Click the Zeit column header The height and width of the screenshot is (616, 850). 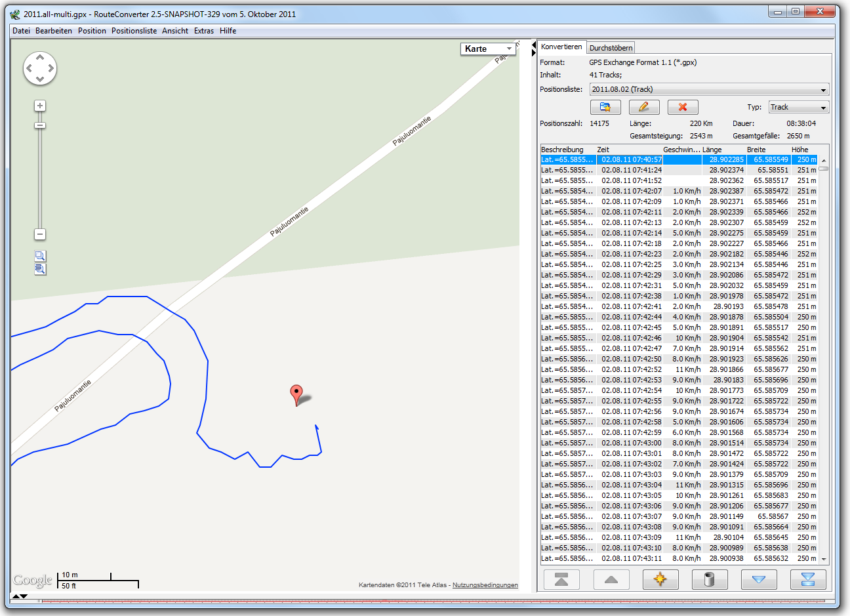pos(603,150)
